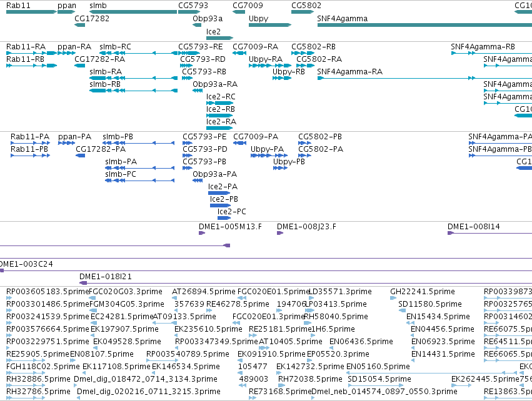Screen dimensions: 532x401
Task: Select transcript CG17282-RA
Action: tap(100, 59)
